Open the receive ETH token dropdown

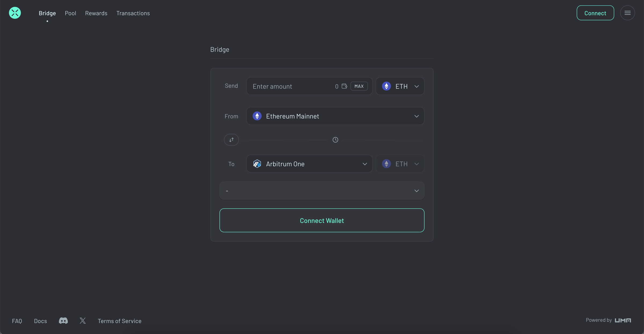(400, 164)
